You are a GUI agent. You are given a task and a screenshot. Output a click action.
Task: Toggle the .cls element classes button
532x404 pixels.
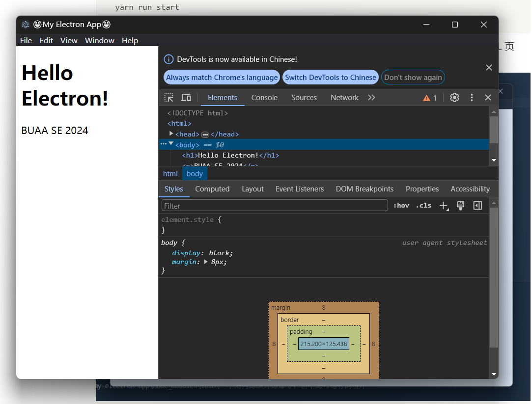[423, 205]
